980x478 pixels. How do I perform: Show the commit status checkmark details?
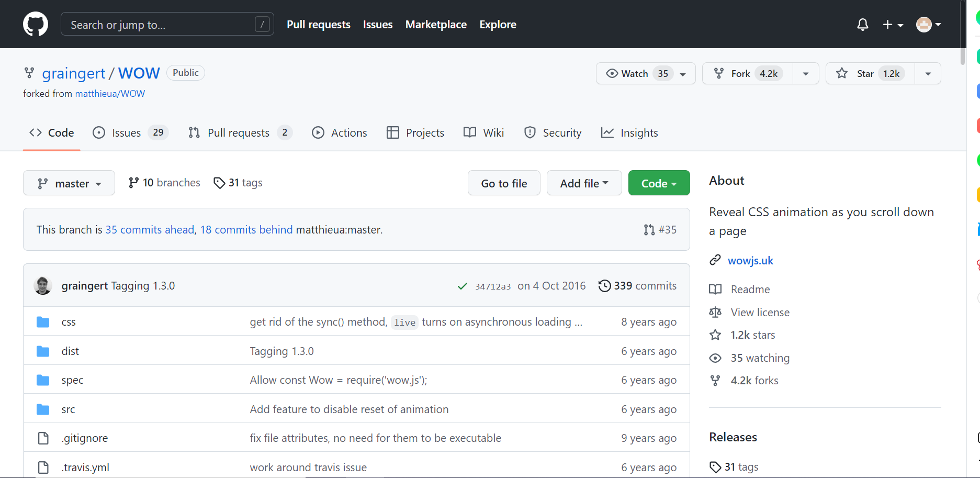coord(463,286)
